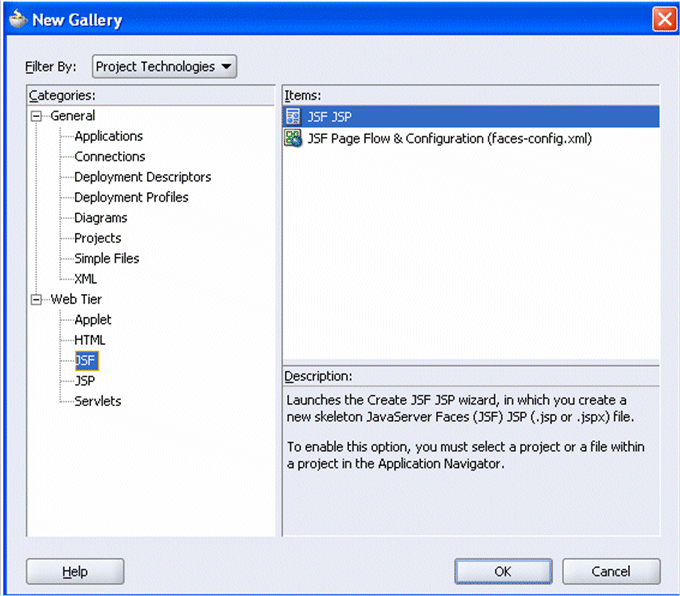Click the JSF JSP item icon
This screenshot has height=596, width=680.
coord(293,117)
